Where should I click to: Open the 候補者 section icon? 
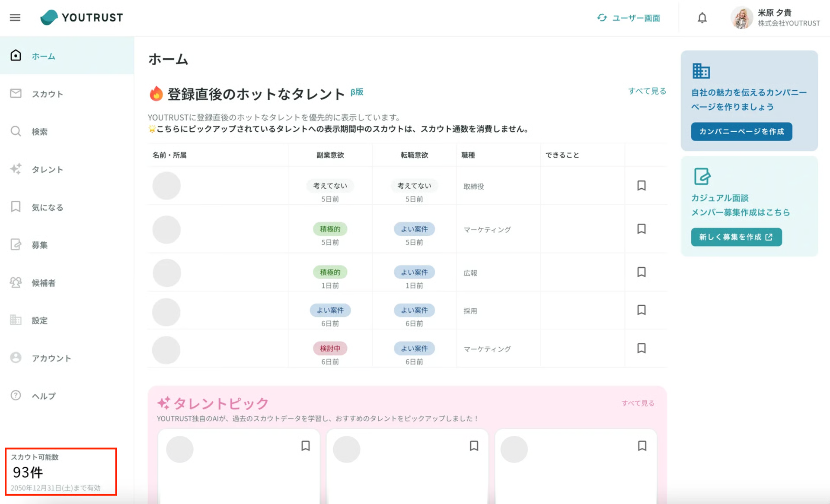click(x=16, y=282)
